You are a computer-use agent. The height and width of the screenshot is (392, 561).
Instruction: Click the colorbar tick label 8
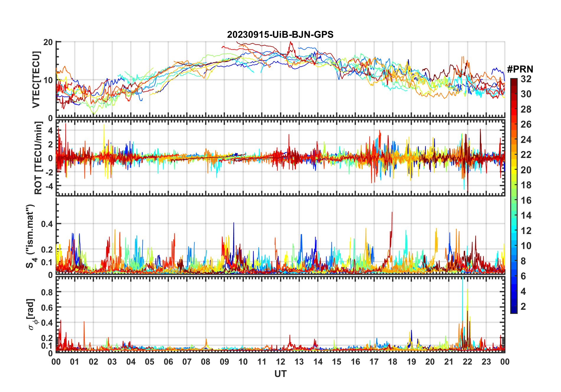point(523,261)
